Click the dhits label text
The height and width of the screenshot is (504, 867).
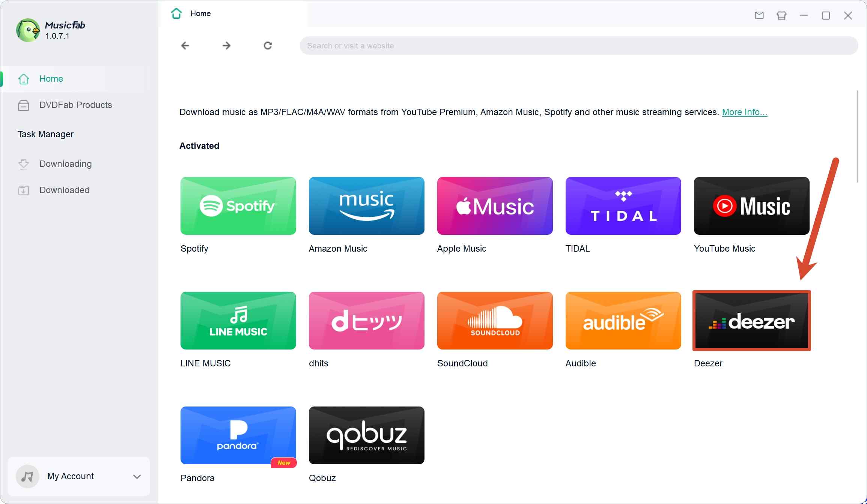[319, 363]
